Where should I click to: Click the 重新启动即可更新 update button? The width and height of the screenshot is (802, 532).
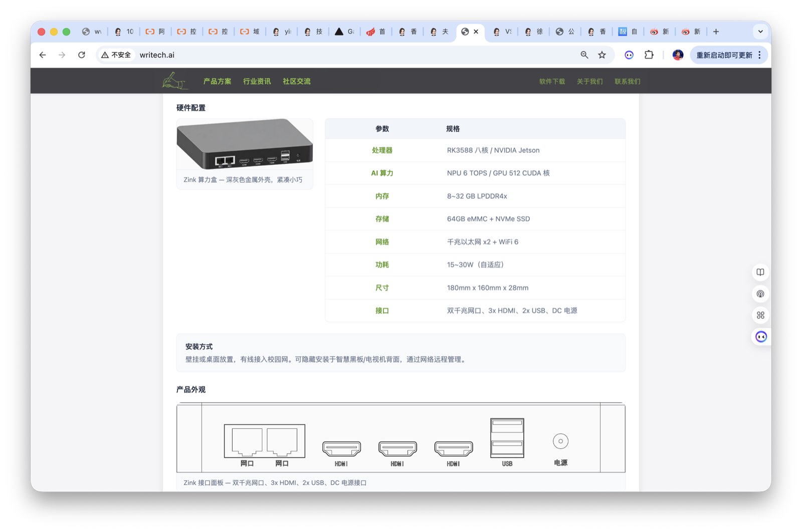(x=724, y=55)
